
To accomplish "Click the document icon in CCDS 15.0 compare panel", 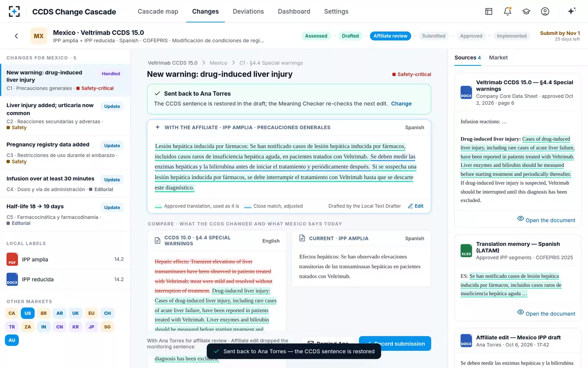I will (158, 241).
